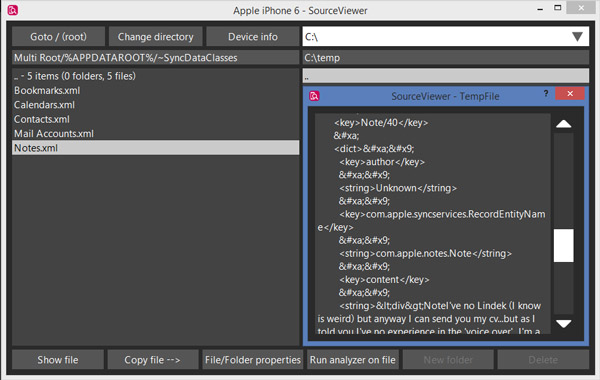Image resolution: width=600 pixels, height=380 pixels.
Task: Open Device info
Action: (253, 37)
